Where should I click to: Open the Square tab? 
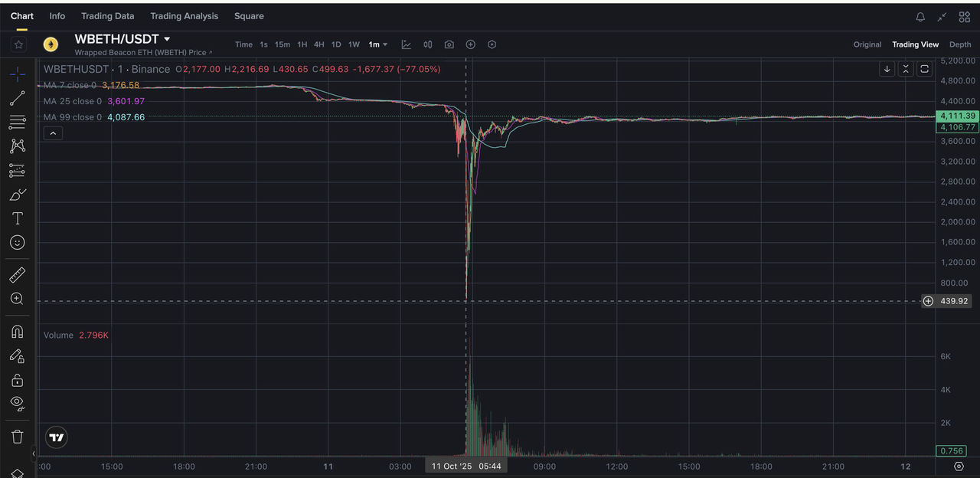tap(249, 16)
